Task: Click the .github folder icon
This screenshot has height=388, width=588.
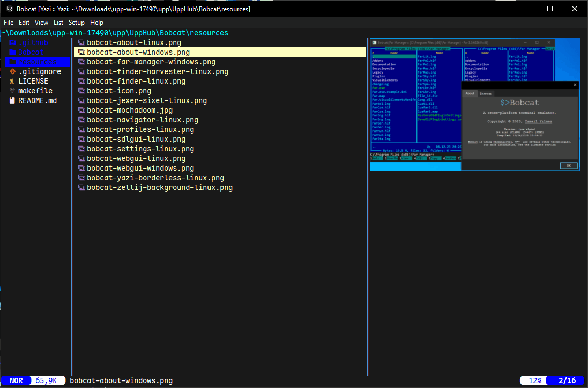Action: [12, 42]
